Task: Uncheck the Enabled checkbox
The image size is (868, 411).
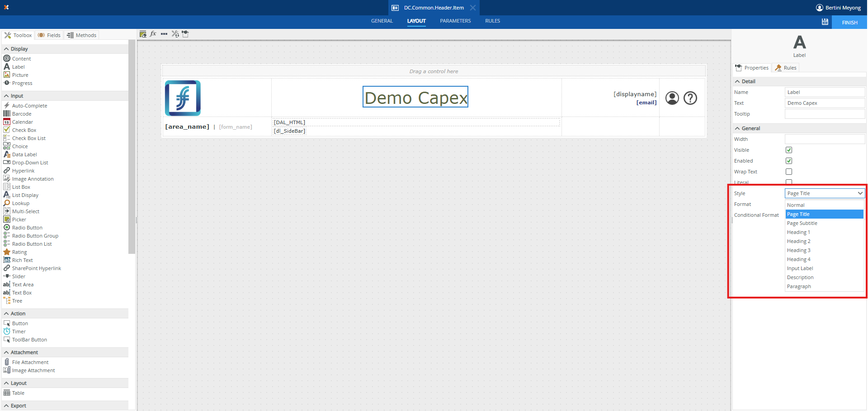Action: 789,161
